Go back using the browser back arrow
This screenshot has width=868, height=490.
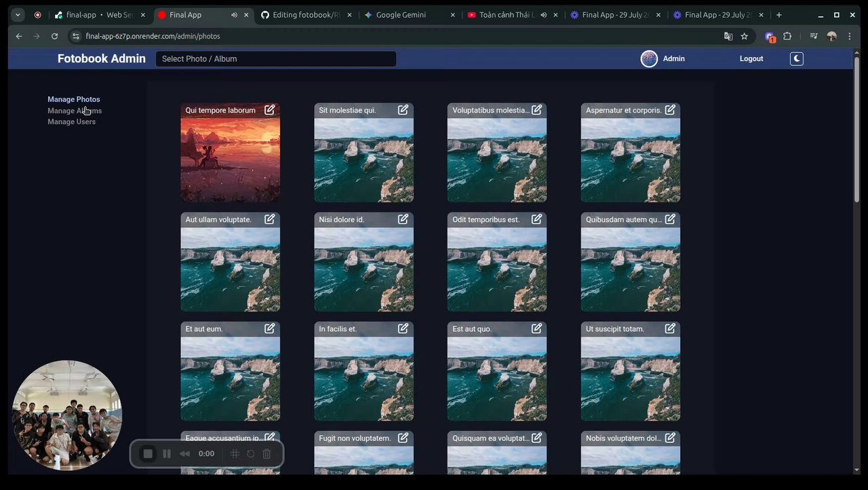point(19,36)
